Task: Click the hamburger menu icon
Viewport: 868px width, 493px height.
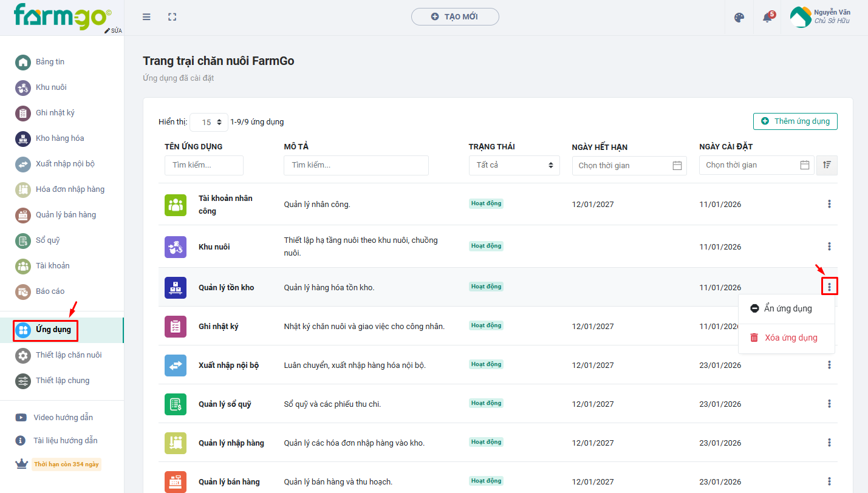Action: coord(146,17)
